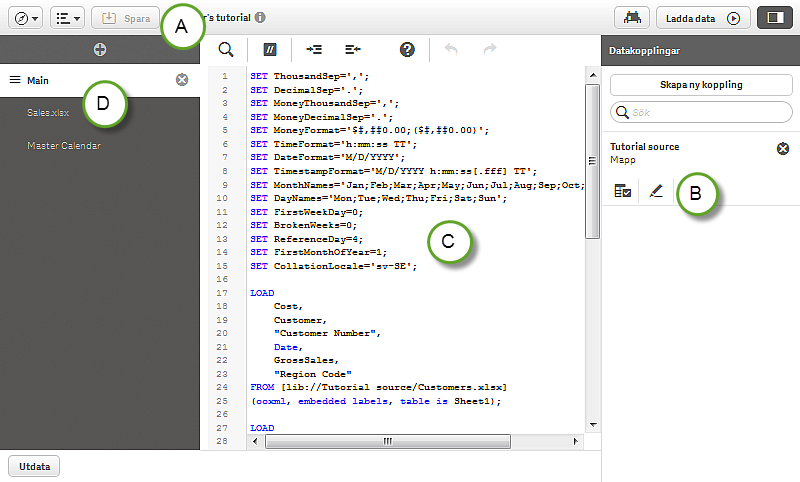Click the Spara save button
Viewport: 800px width, 482px height.
[x=126, y=18]
